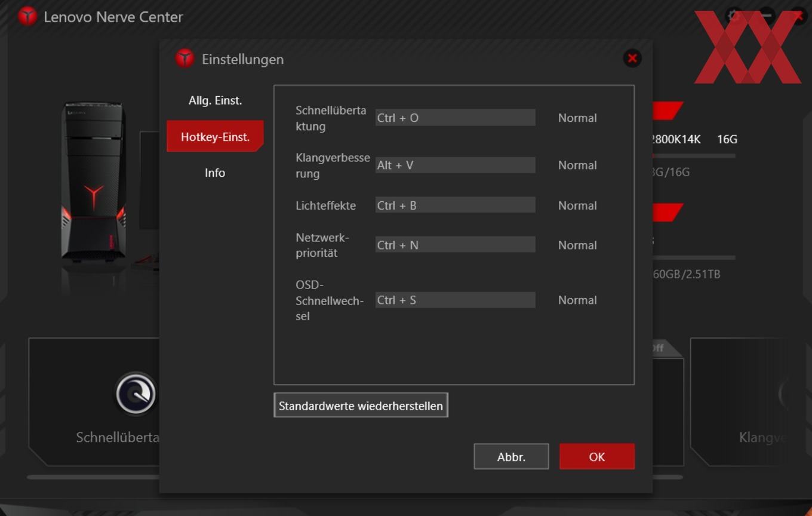Click the horizontal scrollbar in main window
Image resolution: width=812 pixels, height=516 pixels.
point(93,477)
